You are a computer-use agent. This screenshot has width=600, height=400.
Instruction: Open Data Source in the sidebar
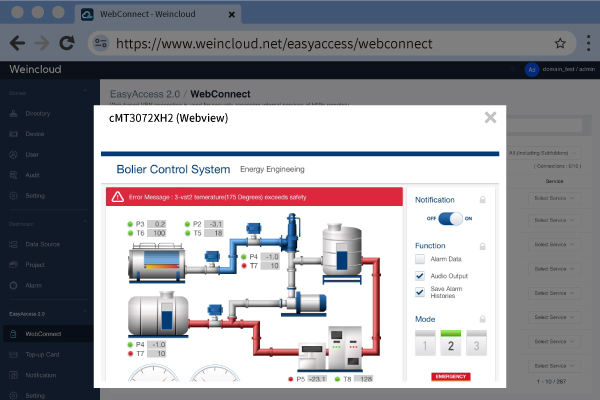pos(42,244)
